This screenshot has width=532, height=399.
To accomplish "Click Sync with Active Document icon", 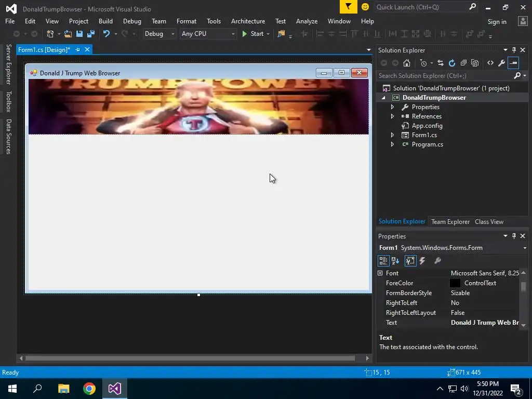I will [x=441, y=63].
